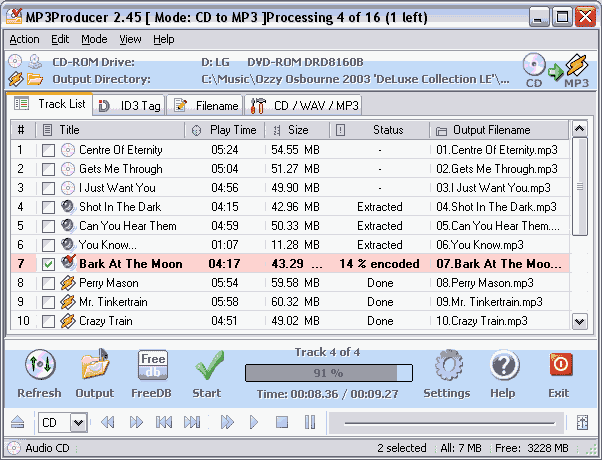This screenshot has height=460, width=602.
Task: Open the Output folder icon
Action: (94, 365)
